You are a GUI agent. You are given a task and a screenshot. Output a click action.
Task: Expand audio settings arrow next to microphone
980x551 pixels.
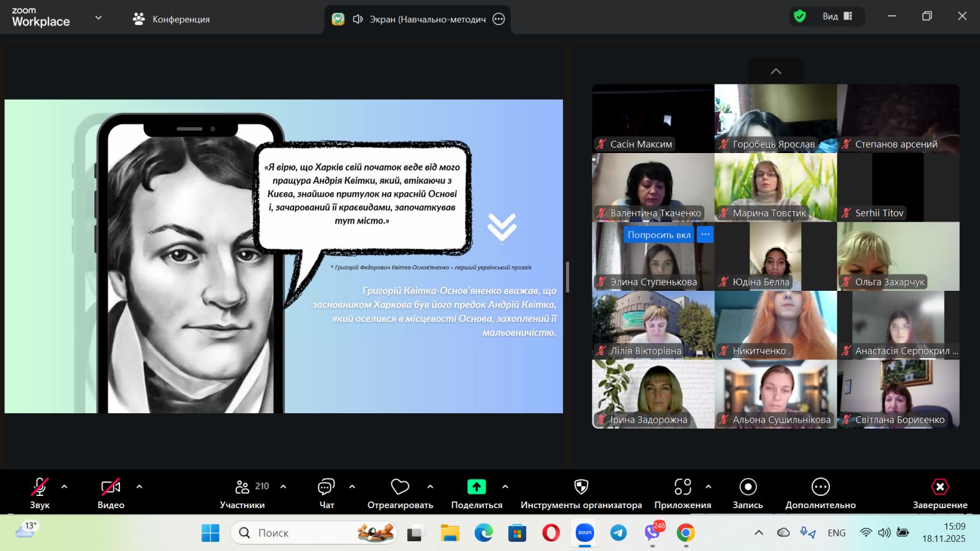[64, 487]
